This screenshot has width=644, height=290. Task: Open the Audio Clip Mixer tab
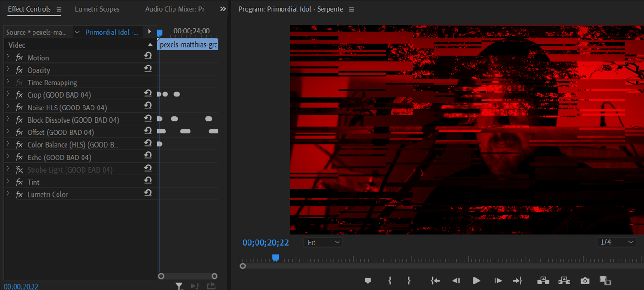tap(174, 9)
